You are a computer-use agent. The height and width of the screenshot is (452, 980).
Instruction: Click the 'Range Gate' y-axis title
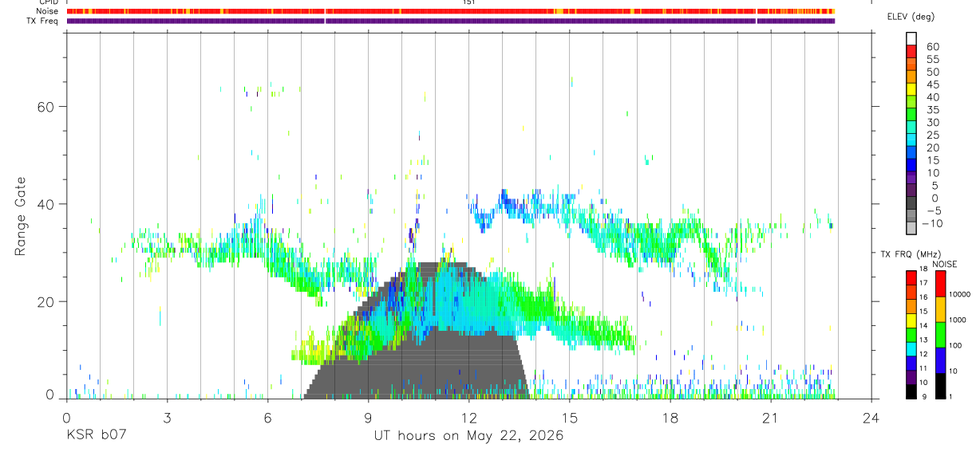coord(22,216)
